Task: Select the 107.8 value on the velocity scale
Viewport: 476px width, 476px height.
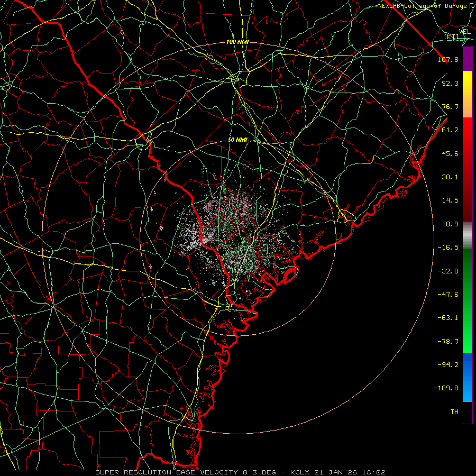Action: point(448,59)
